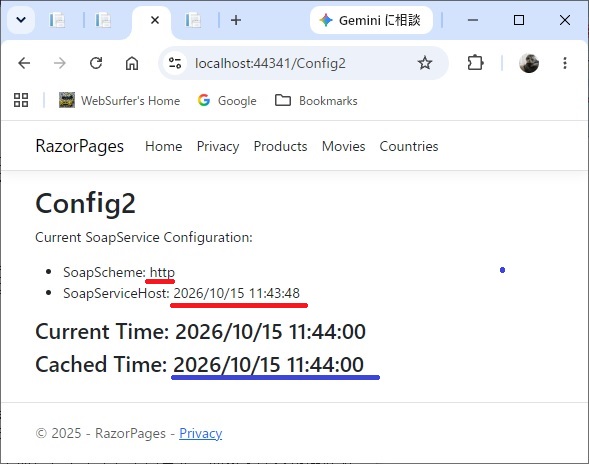View site information icon in address bar
Viewport: 589px width, 464px height.
175,63
